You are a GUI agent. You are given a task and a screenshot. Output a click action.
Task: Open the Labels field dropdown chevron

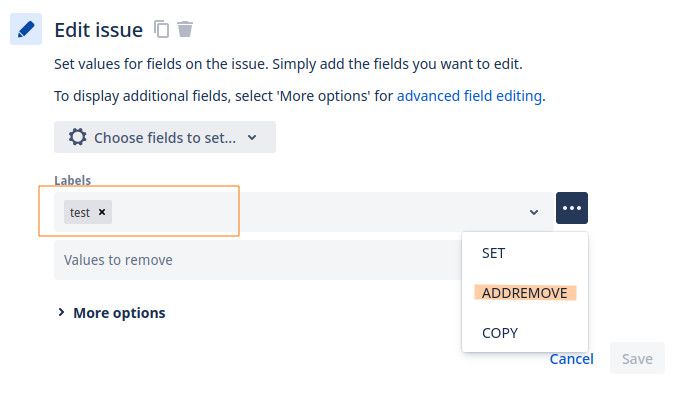[534, 212]
